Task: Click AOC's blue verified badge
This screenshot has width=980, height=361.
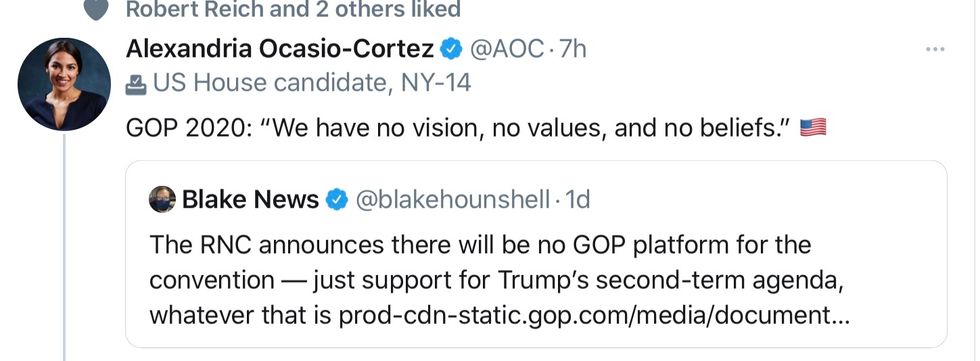Action: [451, 49]
